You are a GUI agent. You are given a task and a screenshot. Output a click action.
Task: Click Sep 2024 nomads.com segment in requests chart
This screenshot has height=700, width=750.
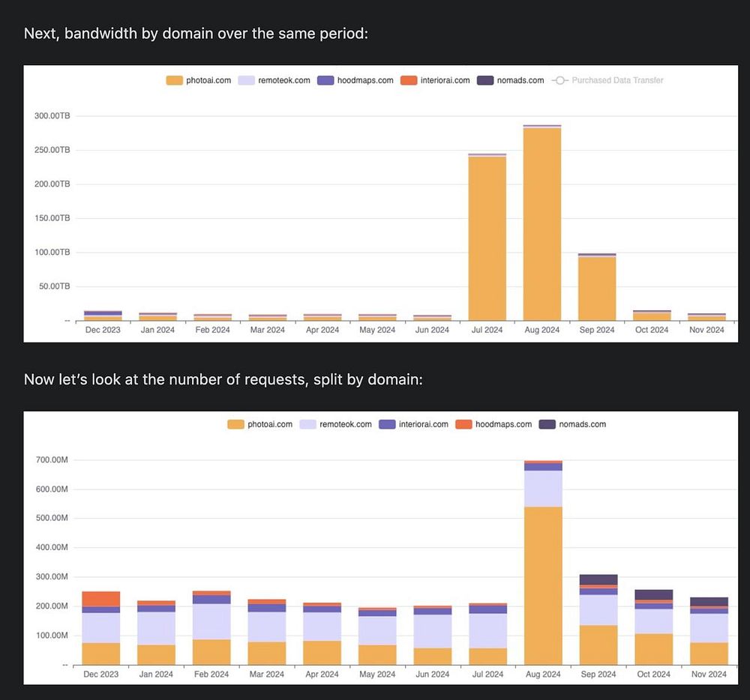pos(598,579)
